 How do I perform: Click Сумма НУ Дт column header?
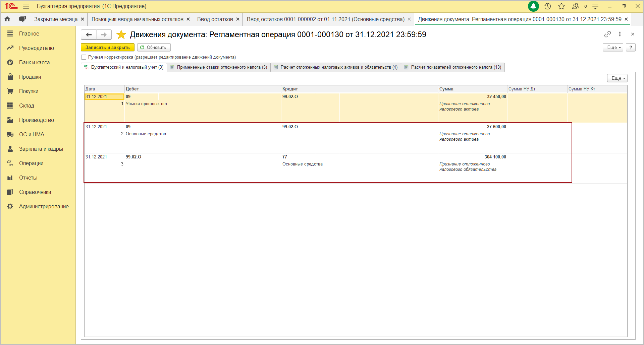coord(537,89)
